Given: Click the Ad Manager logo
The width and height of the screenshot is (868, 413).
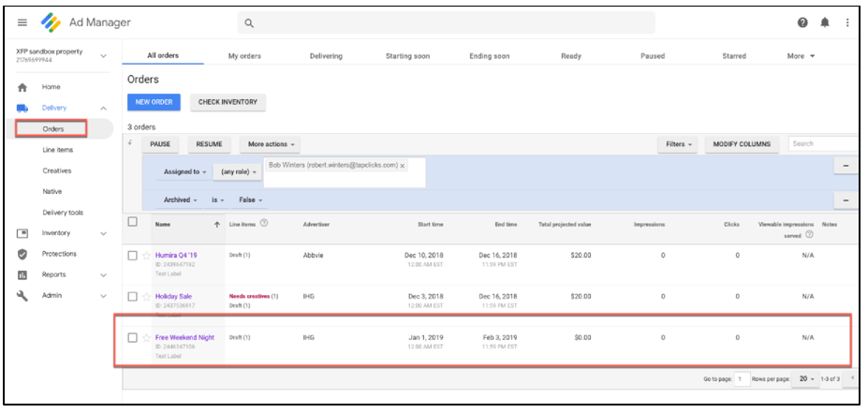Looking at the screenshot, I should coord(51,22).
